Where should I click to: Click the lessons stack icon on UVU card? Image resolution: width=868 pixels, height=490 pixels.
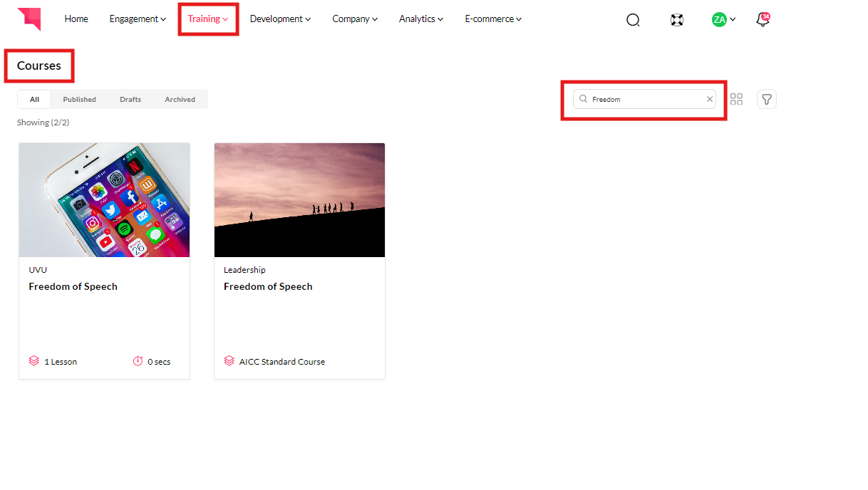point(34,361)
